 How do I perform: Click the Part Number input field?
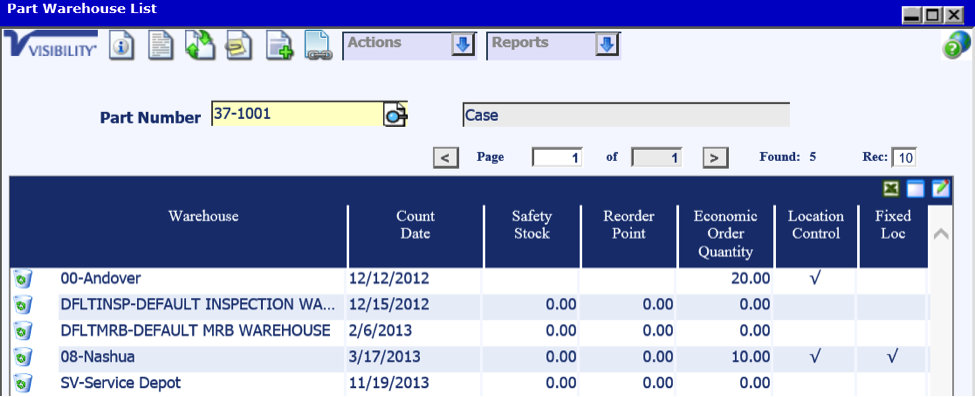(x=297, y=114)
